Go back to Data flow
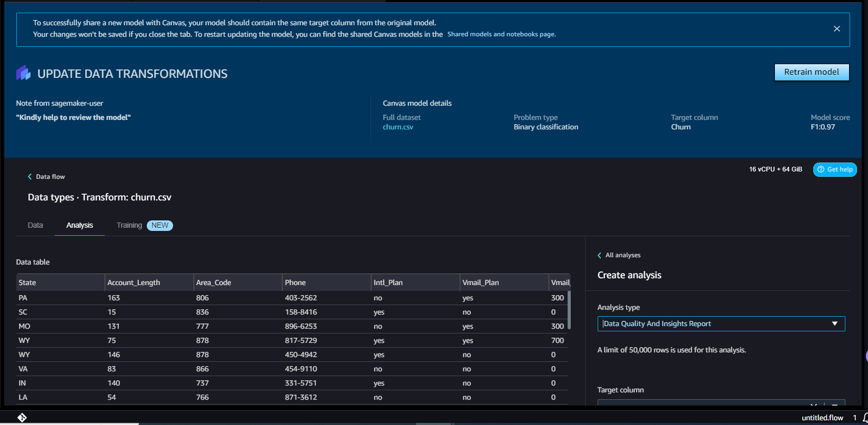This screenshot has width=868, height=425. (x=46, y=177)
